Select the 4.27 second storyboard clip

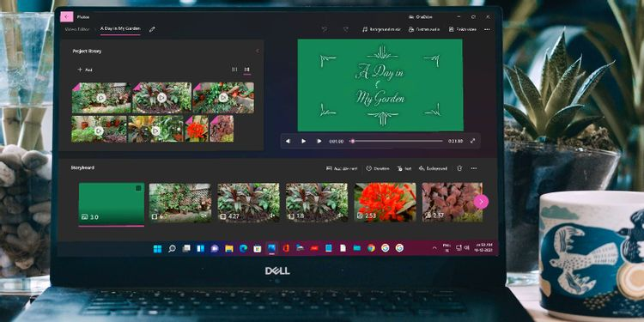(248, 203)
